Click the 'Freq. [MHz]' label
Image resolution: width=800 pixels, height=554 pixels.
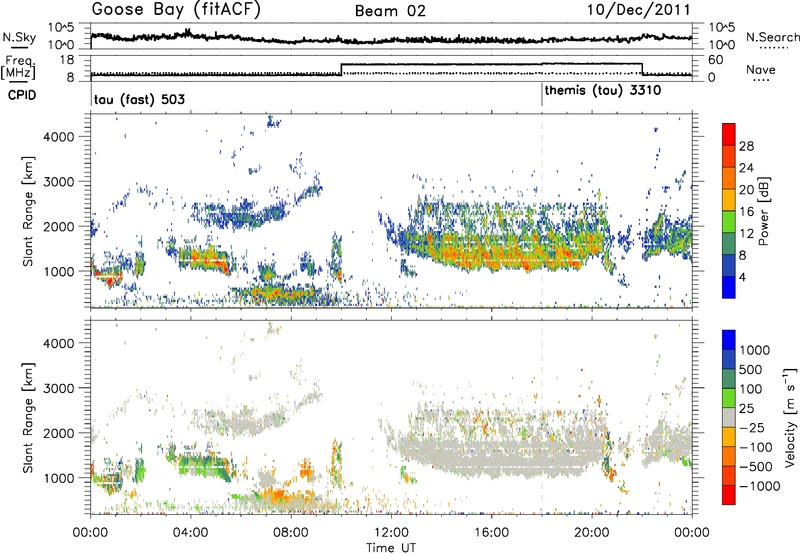18,68
